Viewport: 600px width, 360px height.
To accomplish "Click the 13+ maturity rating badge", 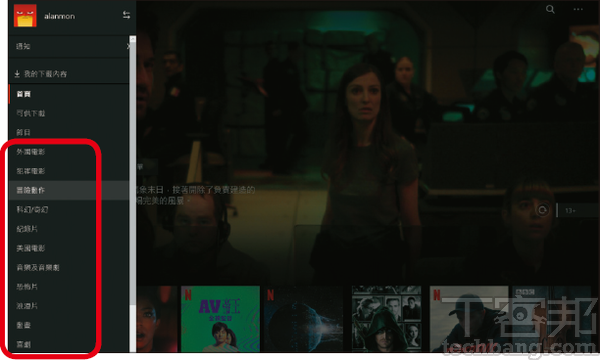I will [570, 210].
